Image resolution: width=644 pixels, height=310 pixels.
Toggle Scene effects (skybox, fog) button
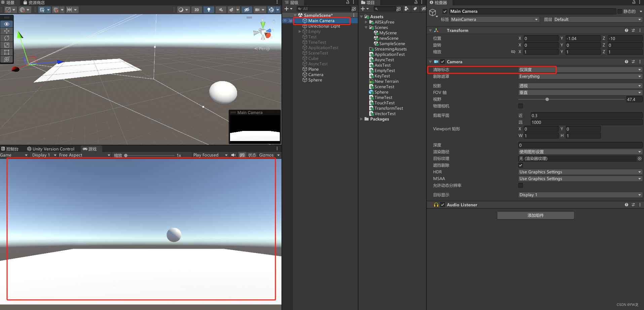click(x=231, y=10)
